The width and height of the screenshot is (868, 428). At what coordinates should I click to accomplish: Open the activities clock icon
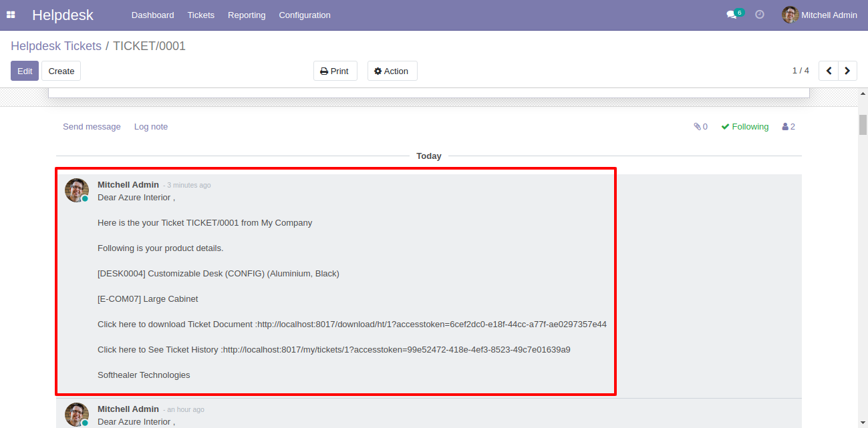(x=760, y=14)
